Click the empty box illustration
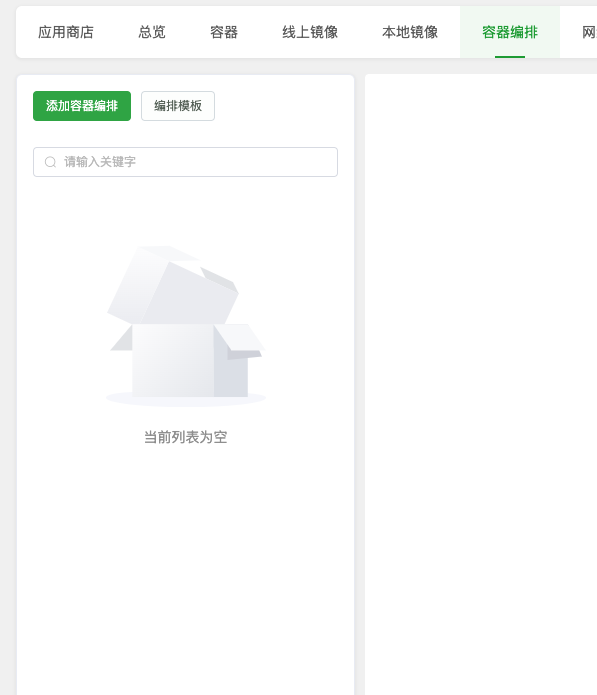 [186, 326]
